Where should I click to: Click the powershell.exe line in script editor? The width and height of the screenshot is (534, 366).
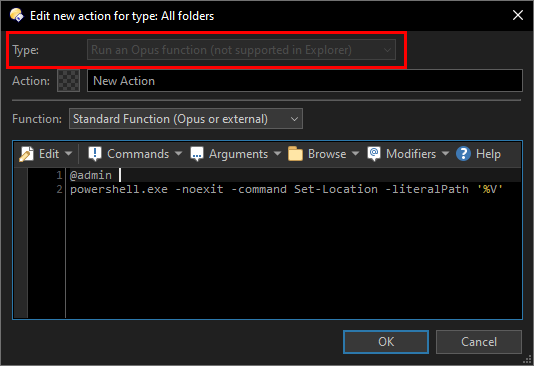click(286, 189)
